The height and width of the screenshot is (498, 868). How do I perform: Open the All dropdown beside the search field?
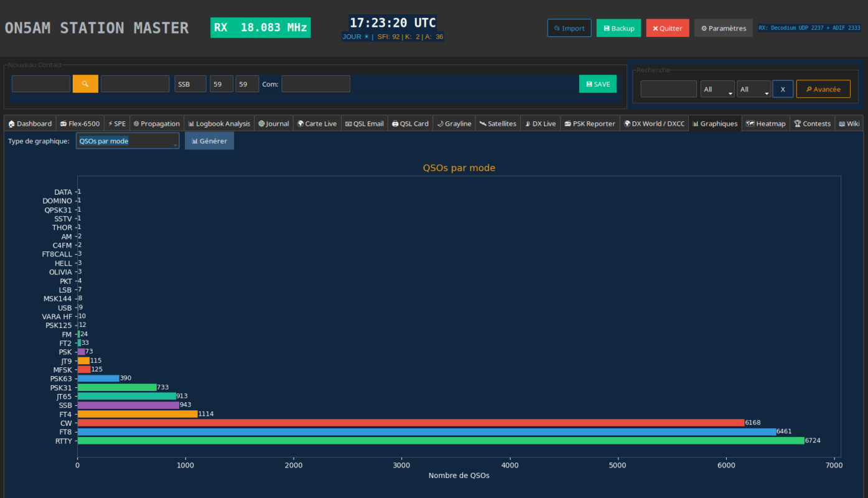click(x=717, y=89)
